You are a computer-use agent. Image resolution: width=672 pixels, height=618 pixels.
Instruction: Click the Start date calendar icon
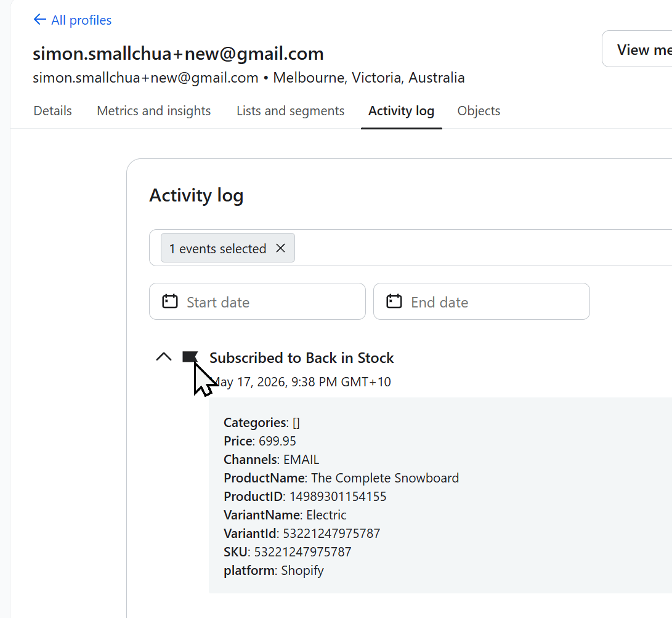point(170,301)
